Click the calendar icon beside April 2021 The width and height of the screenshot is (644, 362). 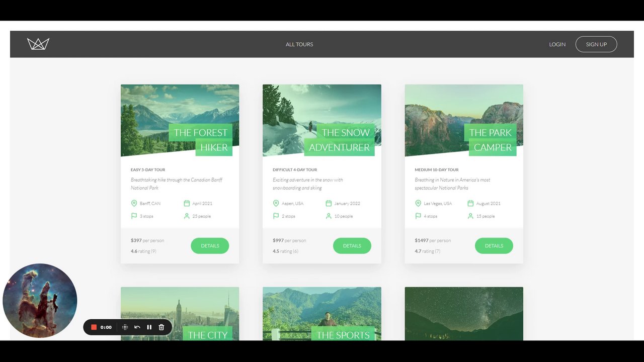click(x=187, y=203)
